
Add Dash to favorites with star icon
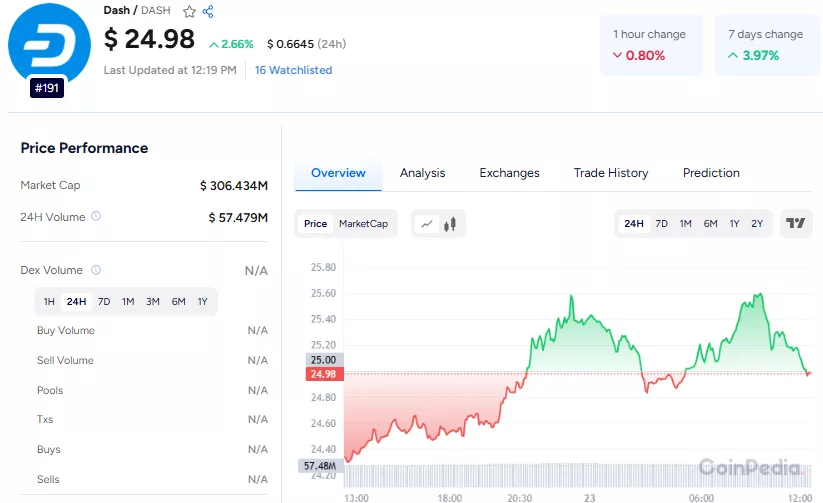[189, 12]
